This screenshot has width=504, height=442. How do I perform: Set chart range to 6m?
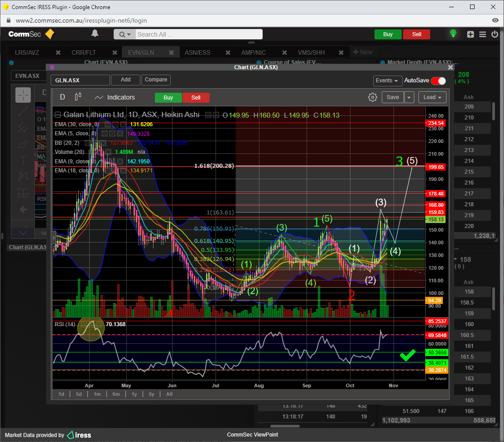pyautogui.click(x=116, y=394)
